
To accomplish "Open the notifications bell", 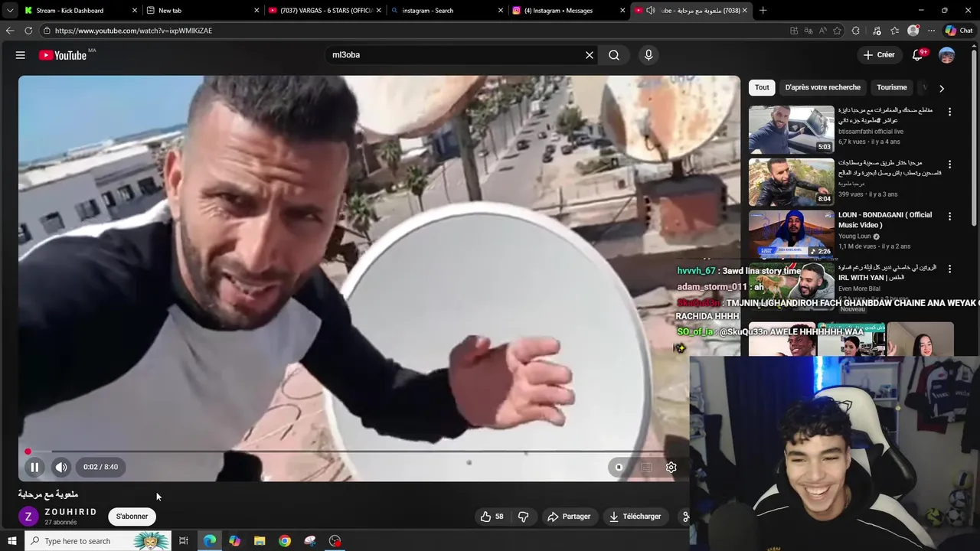I will click(x=918, y=55).
